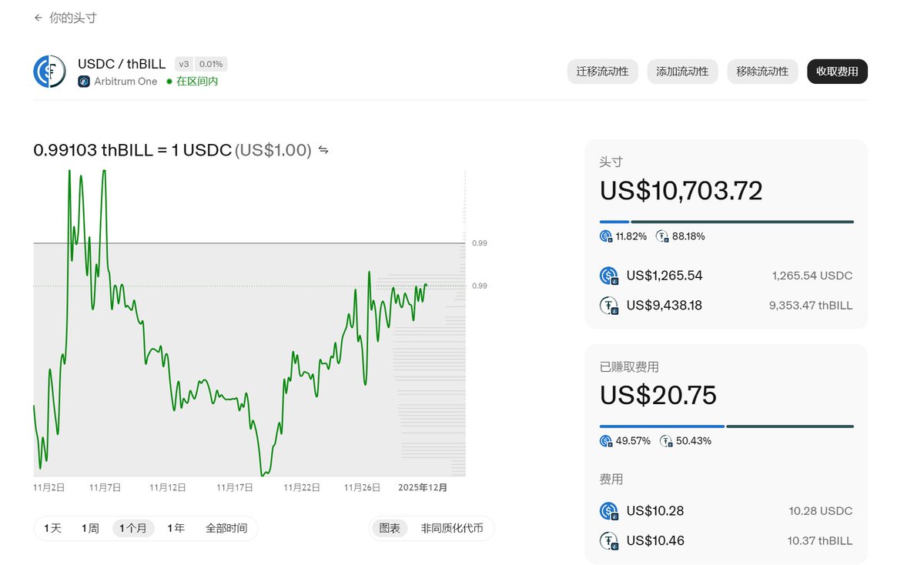924x565 pixels.
Task: Click USDC icon in fees US$10.28 row
Action: coord(609,511)
